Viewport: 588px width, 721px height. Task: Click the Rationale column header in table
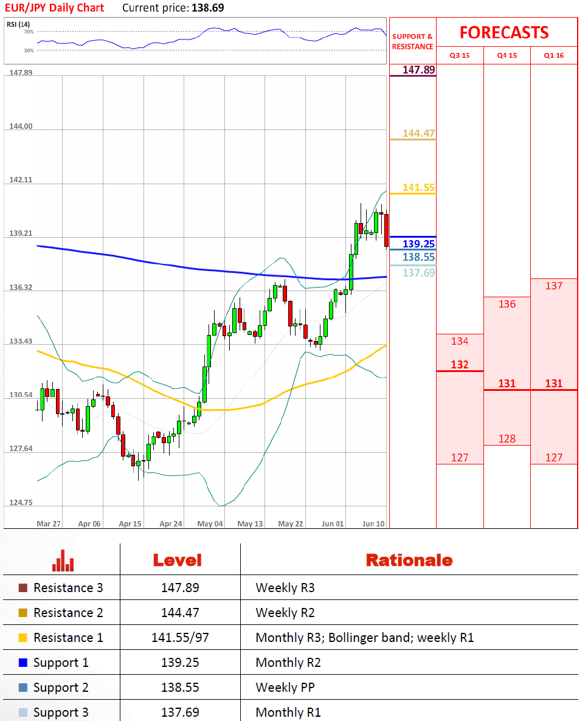[x=409, y=560]
